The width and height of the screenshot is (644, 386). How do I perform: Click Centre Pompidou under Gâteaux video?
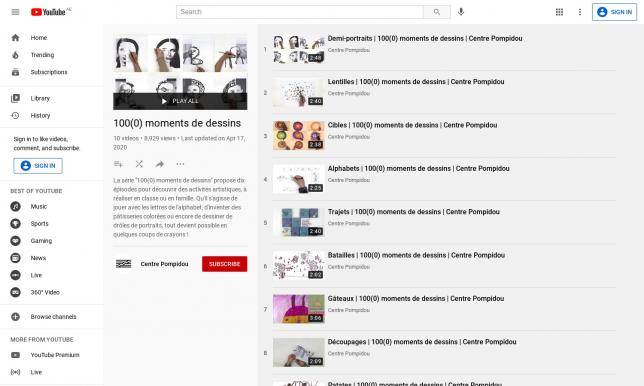(349, 310)
